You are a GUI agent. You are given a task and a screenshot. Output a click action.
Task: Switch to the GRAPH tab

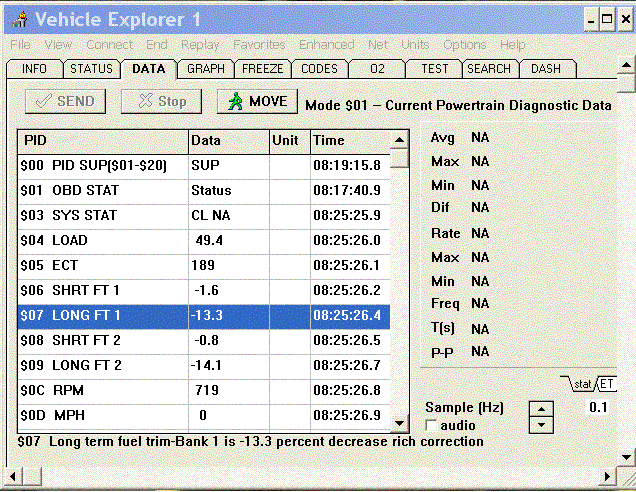(205, 69)
